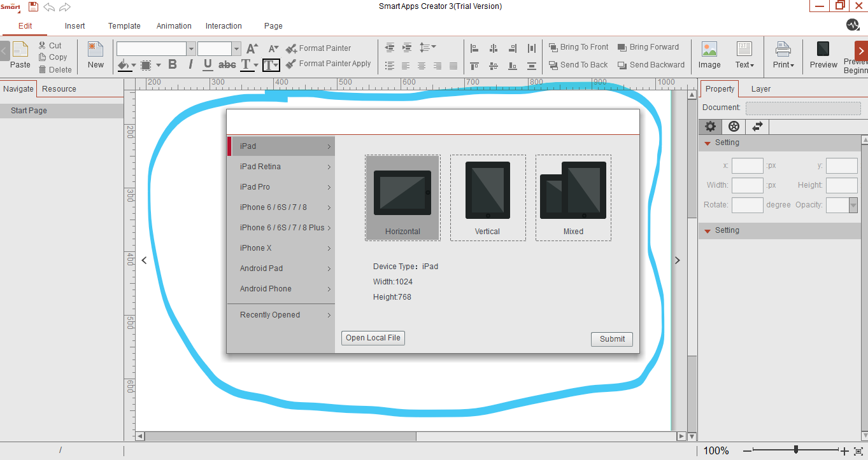Viewport: 868px width, 460px height.
Task: Select the Vertical orientation option
Action: point(488,198)
